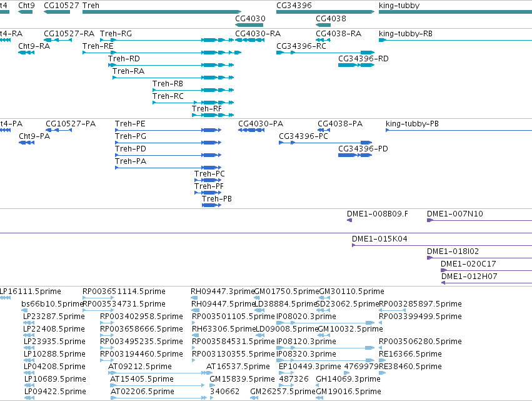The image size is (532, 401).
Task: Click the 340662 feature label
Action: click(x=224, y=392)
